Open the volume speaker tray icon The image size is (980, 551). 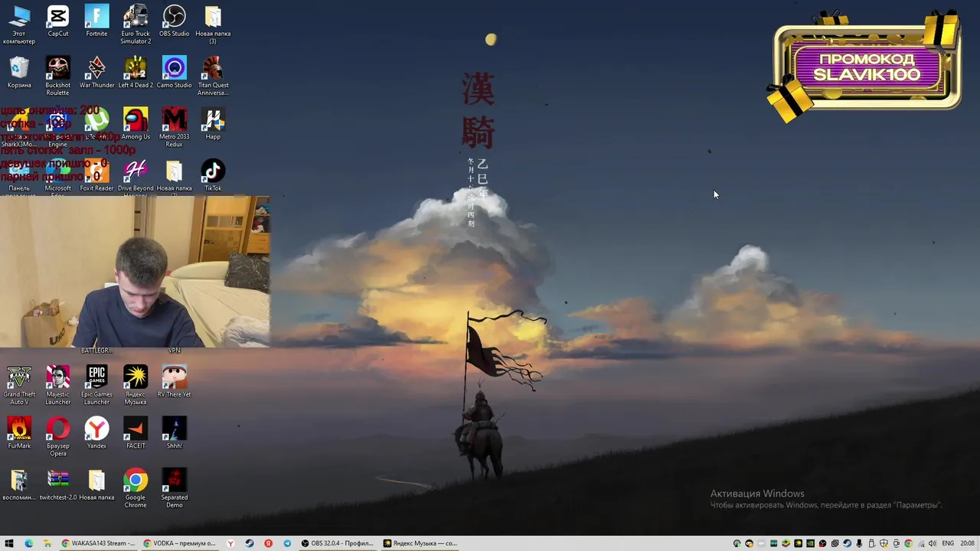[933, 543]
